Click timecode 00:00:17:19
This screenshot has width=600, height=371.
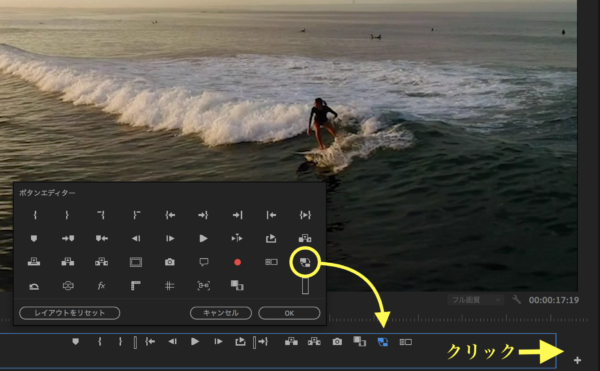(x=554, y=300)
